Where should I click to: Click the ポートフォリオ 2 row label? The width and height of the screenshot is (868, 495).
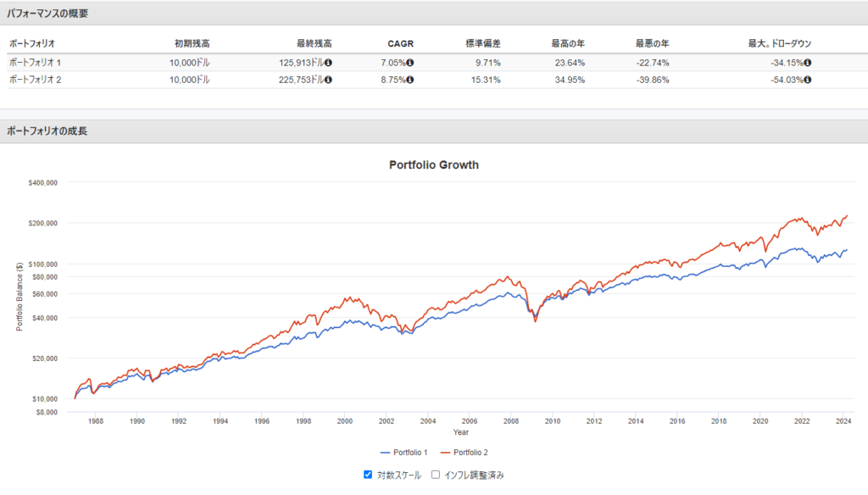tap(35, 80)
